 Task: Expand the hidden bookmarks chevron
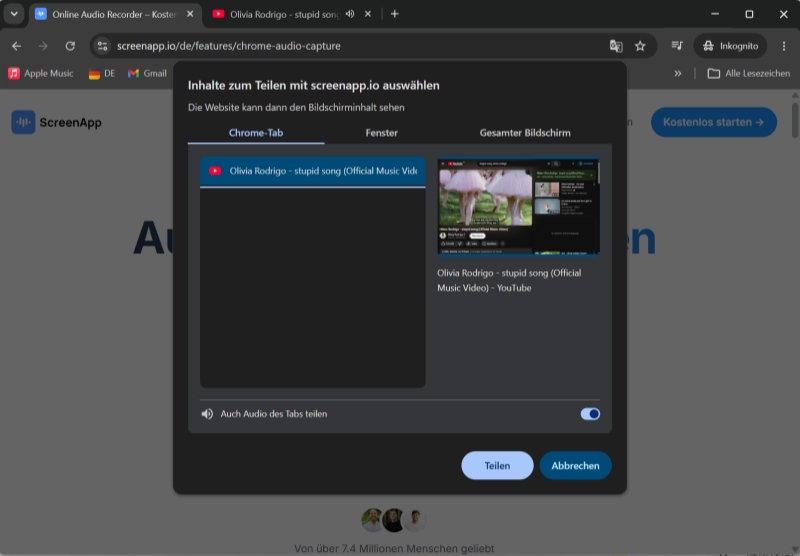677,73
